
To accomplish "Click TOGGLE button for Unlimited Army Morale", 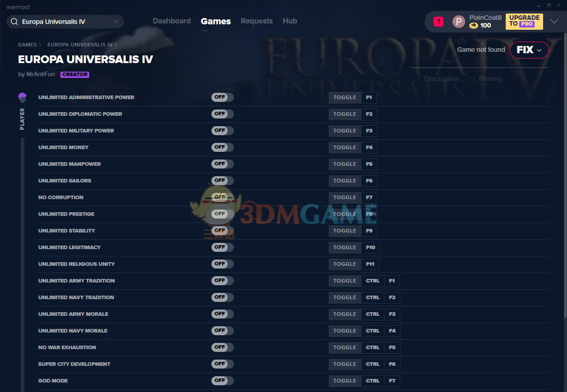I will pyautogui.click(x=345, y=314).
